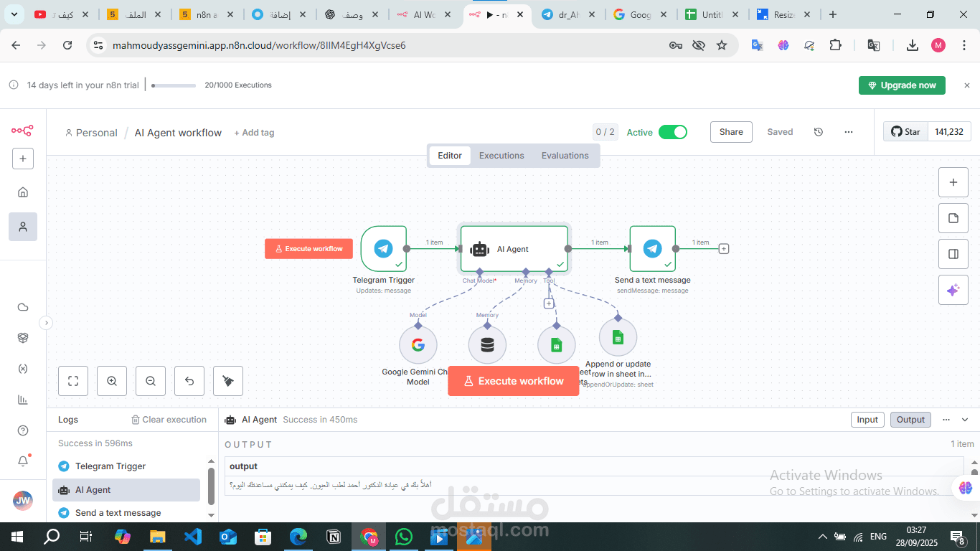Open the logs panel three-dot menu

946,420
